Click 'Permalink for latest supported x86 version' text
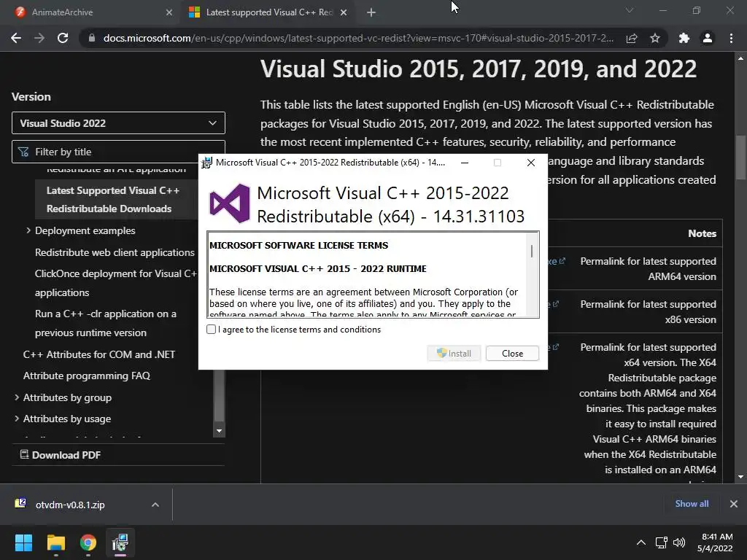Screen dimensions: 747x560 pyautogui.click(x=648, y=311)
